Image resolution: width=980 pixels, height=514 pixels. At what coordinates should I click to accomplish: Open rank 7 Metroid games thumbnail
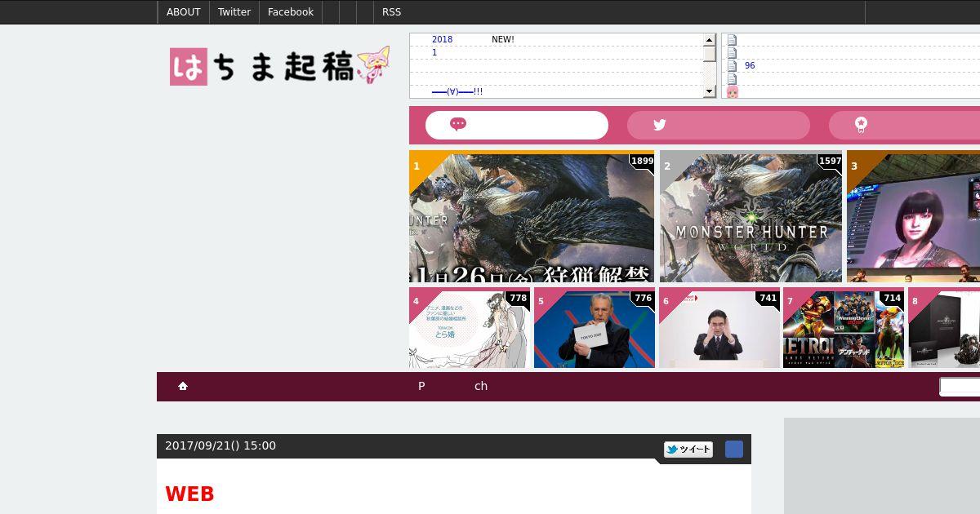point(844,328)
